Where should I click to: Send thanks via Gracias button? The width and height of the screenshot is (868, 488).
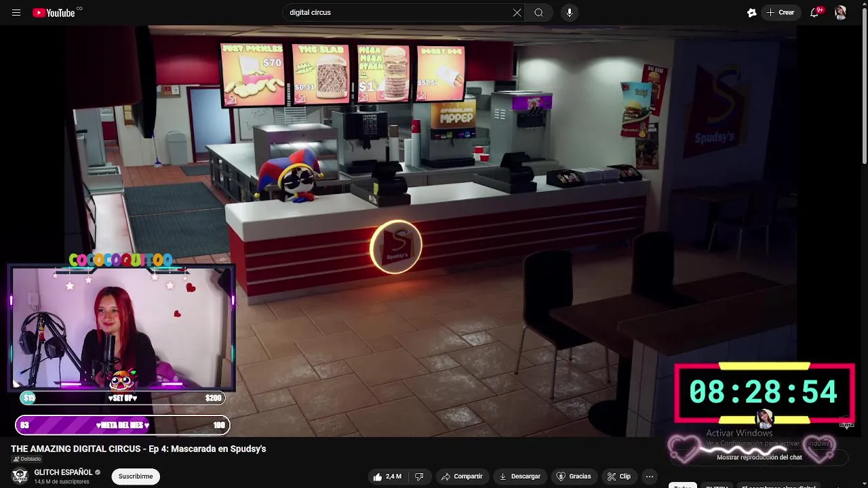coord(574,476)
